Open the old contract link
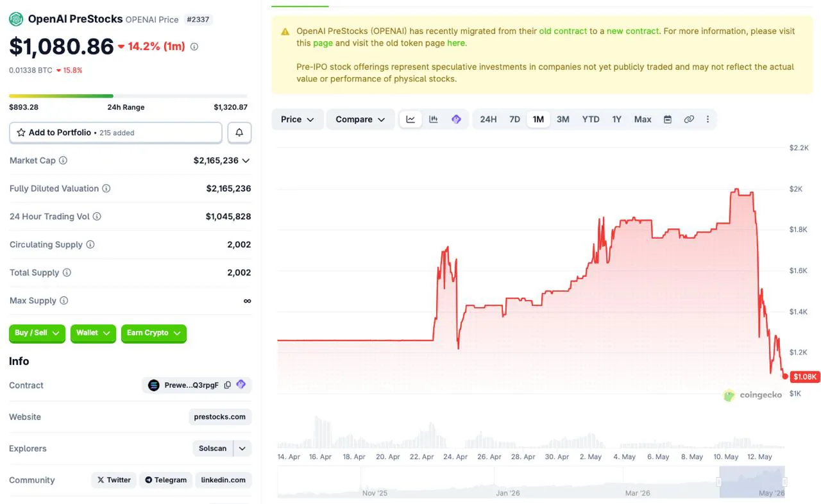 coord(563,31)
